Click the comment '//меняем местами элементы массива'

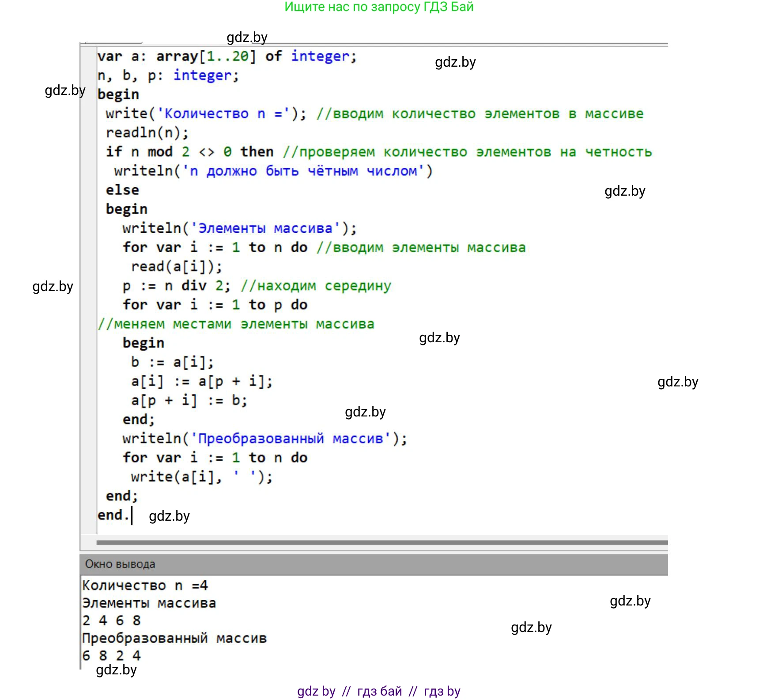(236, 324)
